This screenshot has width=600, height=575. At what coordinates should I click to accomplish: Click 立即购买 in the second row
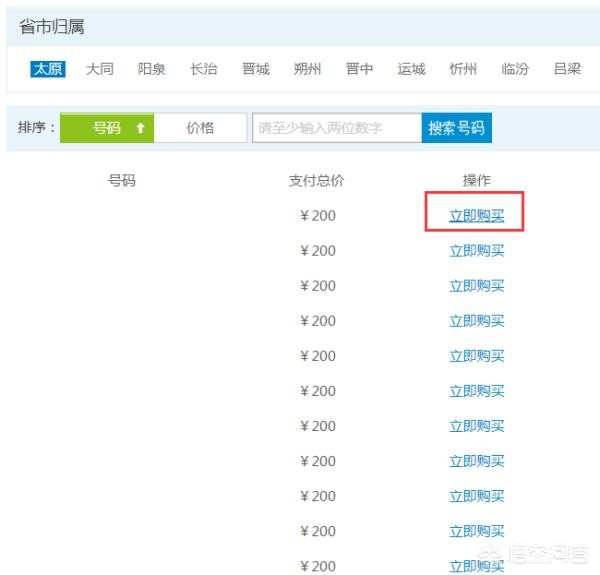[x=476, y=251]
